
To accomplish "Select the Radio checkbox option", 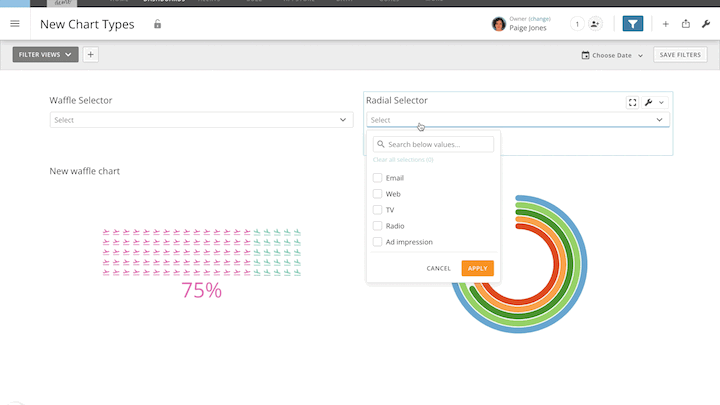I will pyautogui.click(x=378, y=226).
